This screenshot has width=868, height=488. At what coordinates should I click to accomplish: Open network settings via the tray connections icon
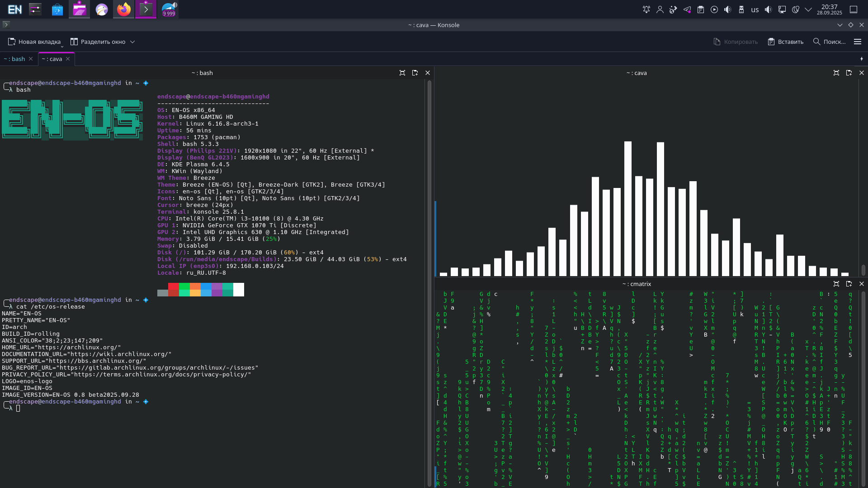781,9
